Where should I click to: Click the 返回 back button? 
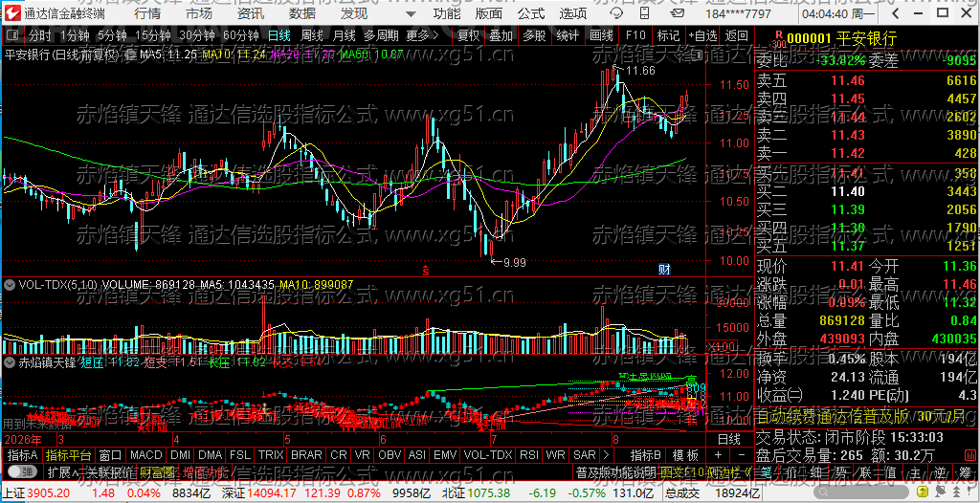point(736,36)
